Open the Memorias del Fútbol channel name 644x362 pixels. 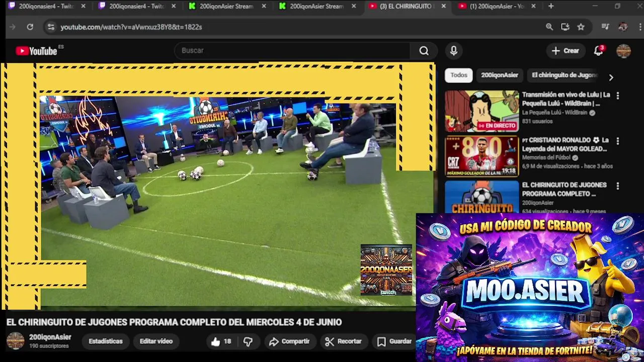pos(547,158)
